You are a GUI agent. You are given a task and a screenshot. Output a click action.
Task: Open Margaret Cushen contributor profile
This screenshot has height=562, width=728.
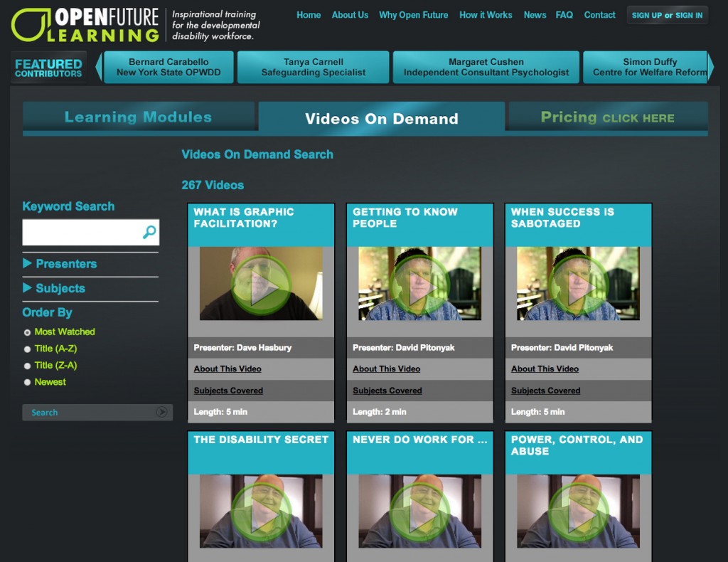[x=486, y=68]
